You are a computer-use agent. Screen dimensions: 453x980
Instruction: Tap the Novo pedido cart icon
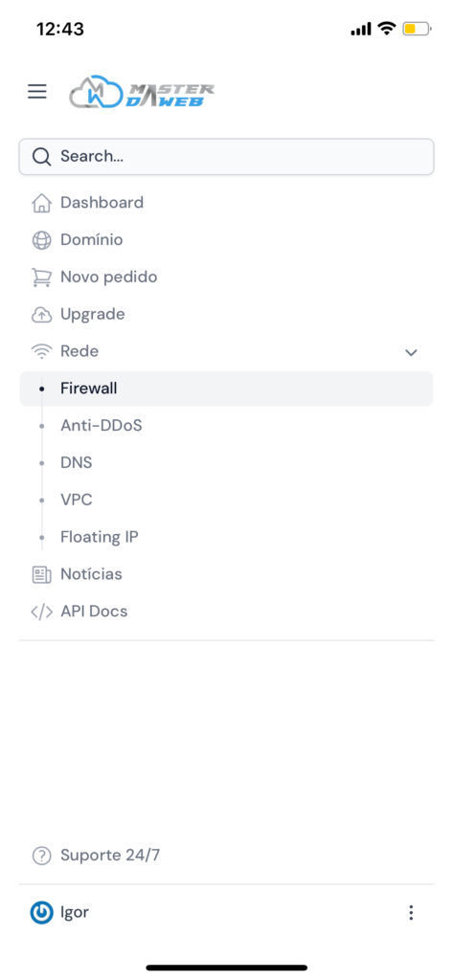click(x=41, y=278)
